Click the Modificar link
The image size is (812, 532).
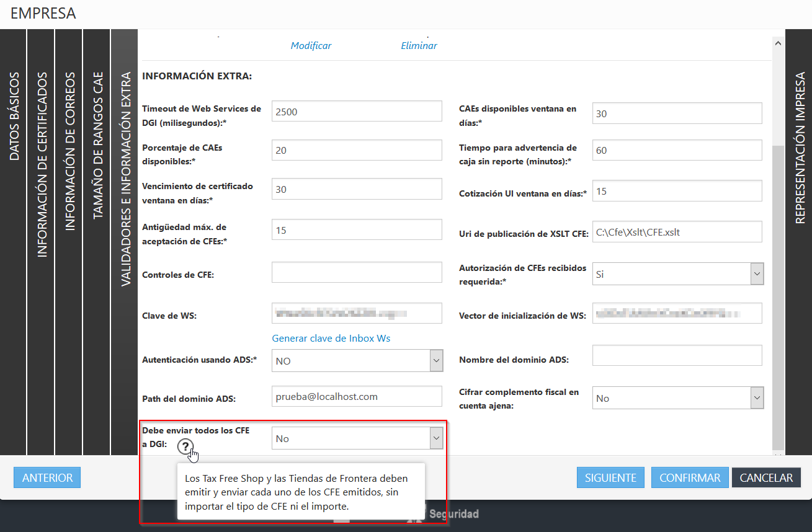click(311, 46)
